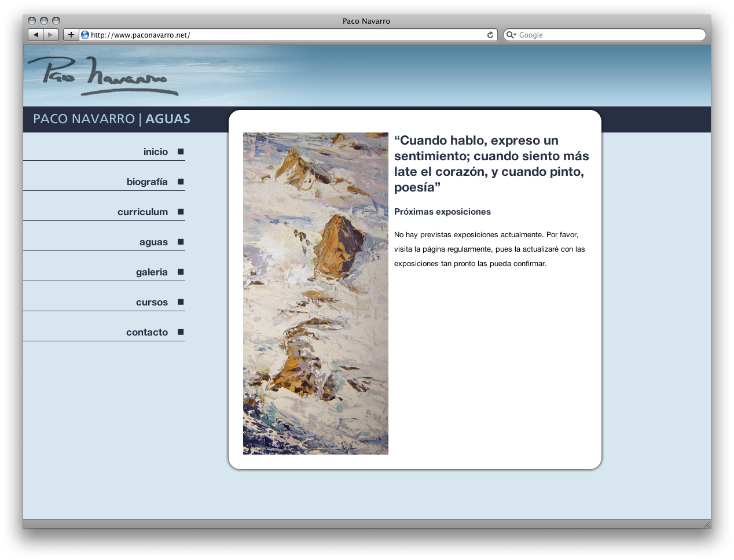
Task: Open the curriculum section
Action: pyautogui.click(x=142, y=212)
